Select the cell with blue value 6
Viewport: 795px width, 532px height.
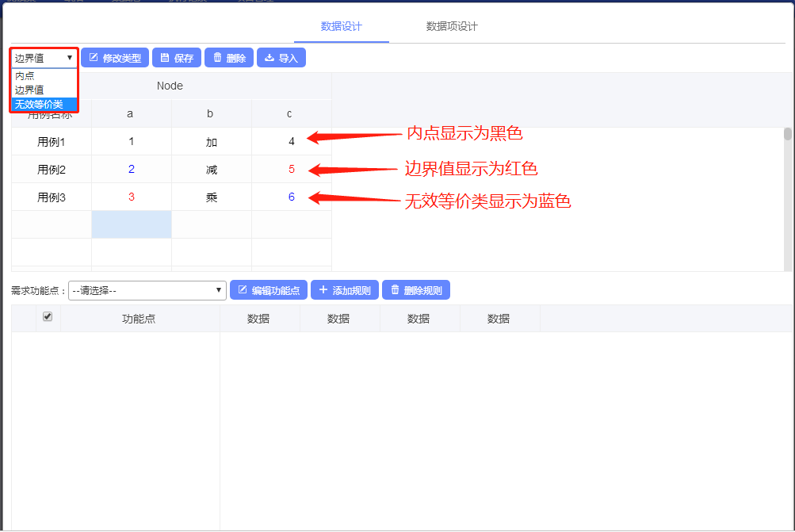291,197
